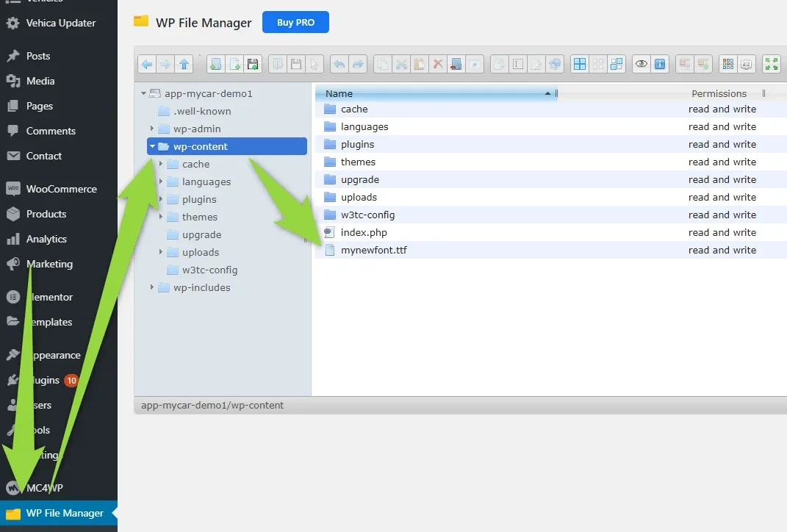
Task: Click the select all grid icon
Action: [580, 64]
